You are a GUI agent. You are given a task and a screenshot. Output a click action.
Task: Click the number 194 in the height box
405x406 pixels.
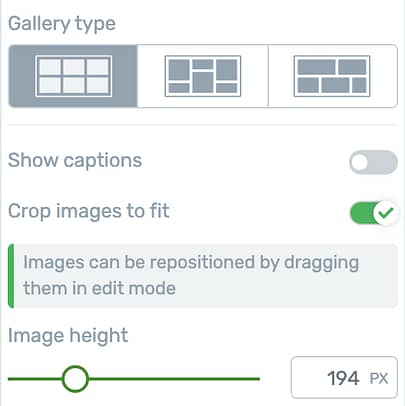point(343,378)
